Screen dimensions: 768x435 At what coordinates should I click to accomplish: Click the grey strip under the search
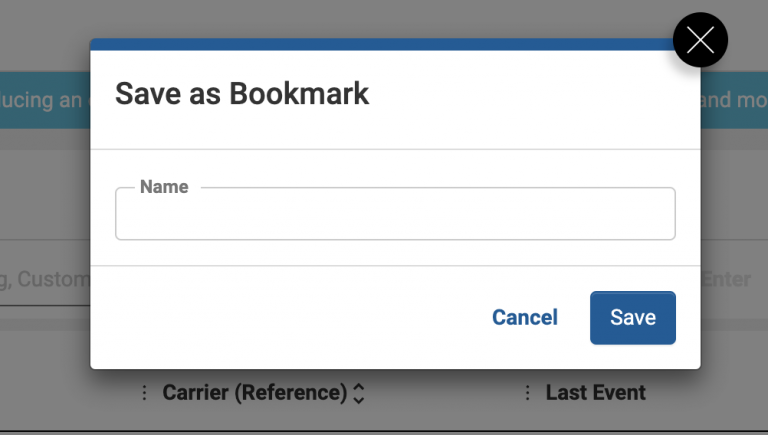(45, 325)
